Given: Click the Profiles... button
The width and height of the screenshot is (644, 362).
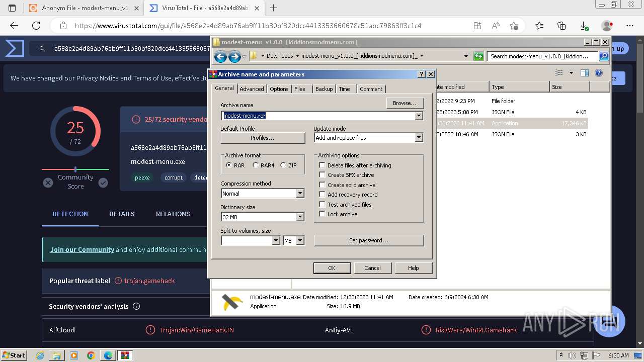Looking at the screenshot, I should tap(263, 138).
